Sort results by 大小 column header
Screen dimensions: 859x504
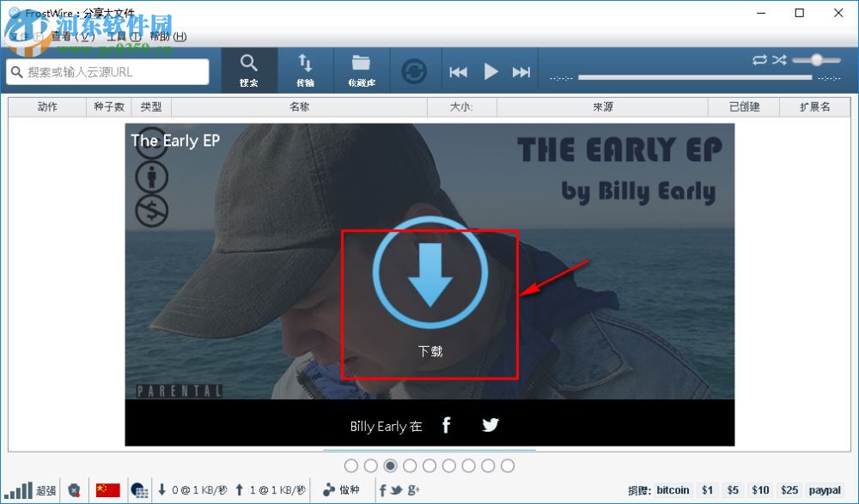point(462,106)
